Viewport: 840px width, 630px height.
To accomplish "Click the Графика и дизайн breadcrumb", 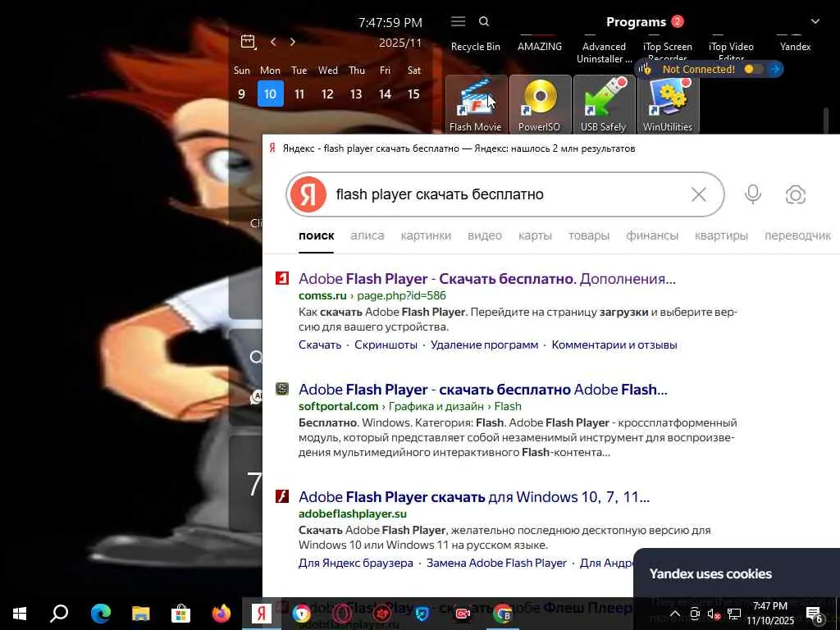I will click(x=436, y=406).
